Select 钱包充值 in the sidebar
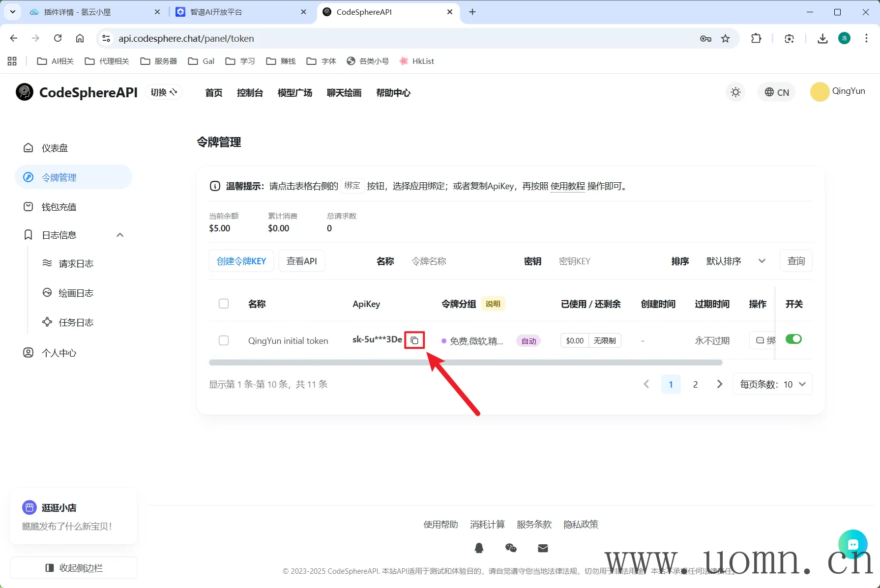The image size is (880, 588). click(x=59, y=207)
